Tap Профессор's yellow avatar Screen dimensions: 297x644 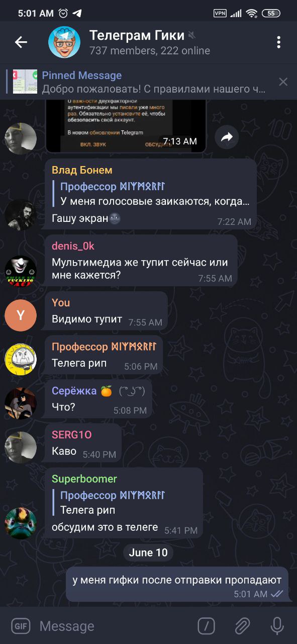point(21,359)
